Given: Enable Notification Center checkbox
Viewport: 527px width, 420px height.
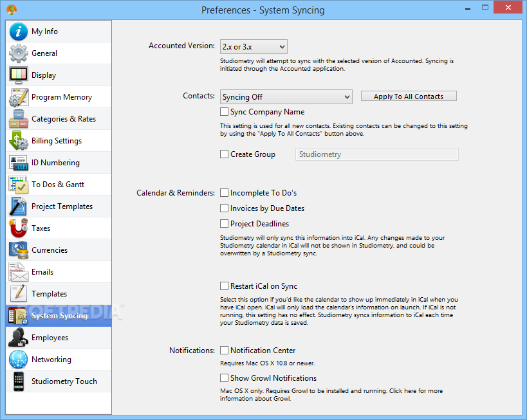Looking at the screenshot, I should coord(224,350).
